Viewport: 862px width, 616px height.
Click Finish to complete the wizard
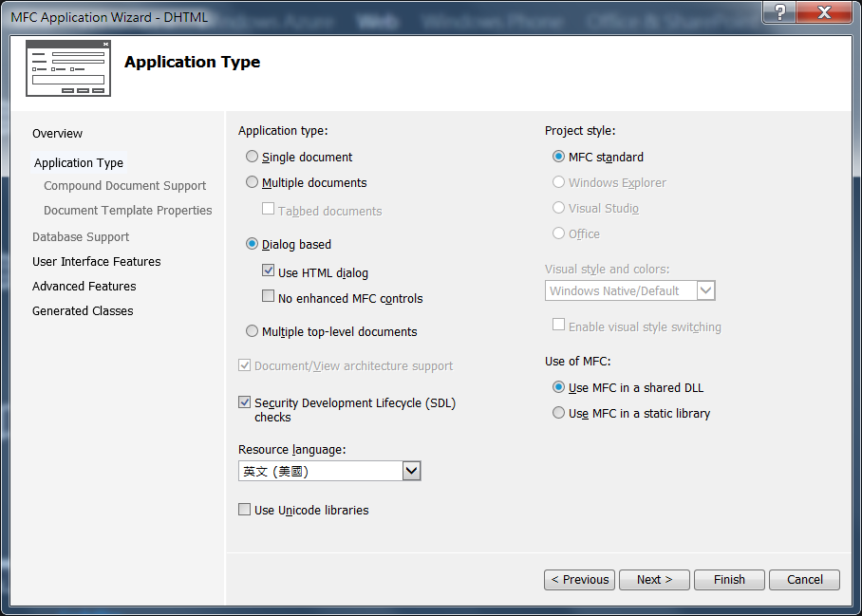pos(729,580)
